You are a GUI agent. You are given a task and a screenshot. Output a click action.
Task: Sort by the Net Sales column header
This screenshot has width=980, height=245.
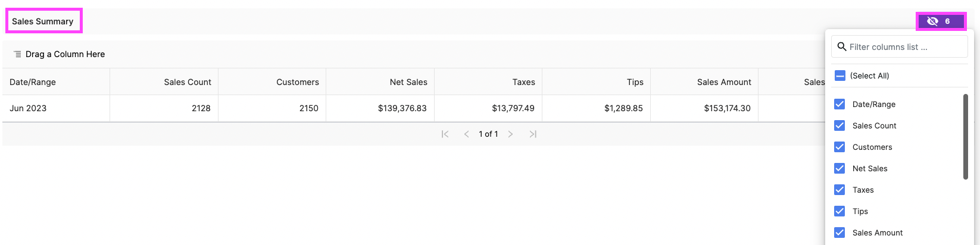408,82
